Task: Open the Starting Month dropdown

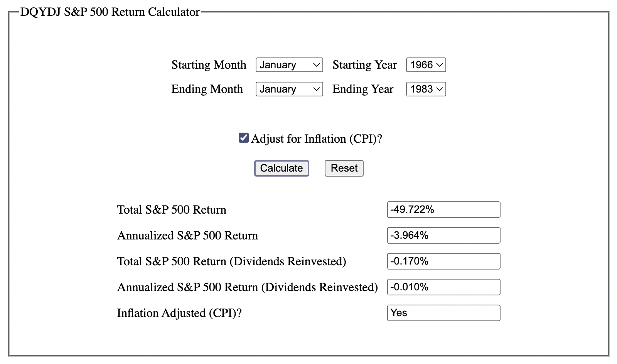Action: coord(289,65)
